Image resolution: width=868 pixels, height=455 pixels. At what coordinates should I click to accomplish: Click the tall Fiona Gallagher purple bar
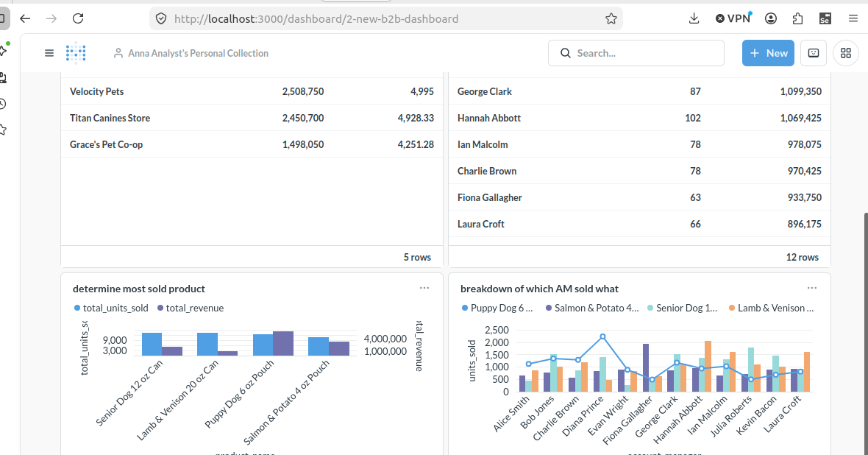point(645,368)
